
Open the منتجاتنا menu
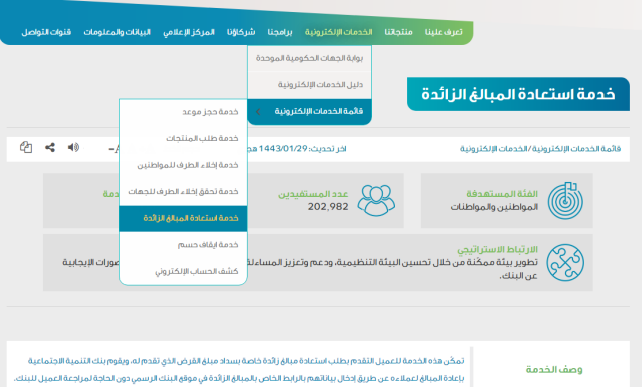coord(398,32)
